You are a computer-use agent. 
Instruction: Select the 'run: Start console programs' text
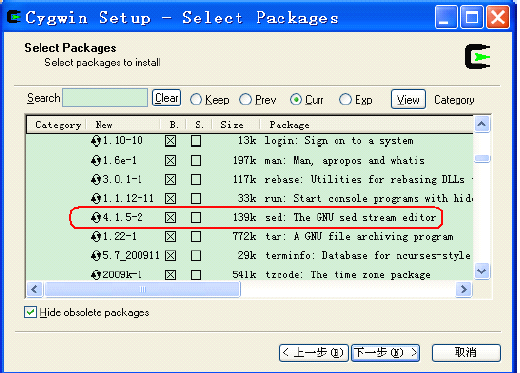[342, 199]
